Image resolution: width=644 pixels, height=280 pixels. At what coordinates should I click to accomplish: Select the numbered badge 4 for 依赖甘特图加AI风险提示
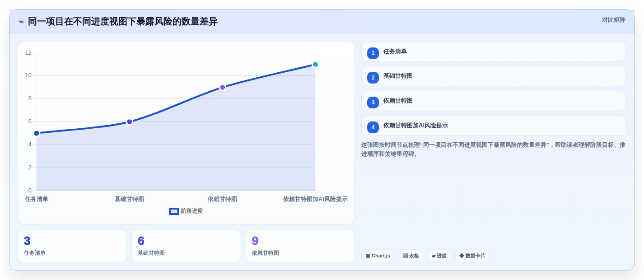tap(373, 127)
